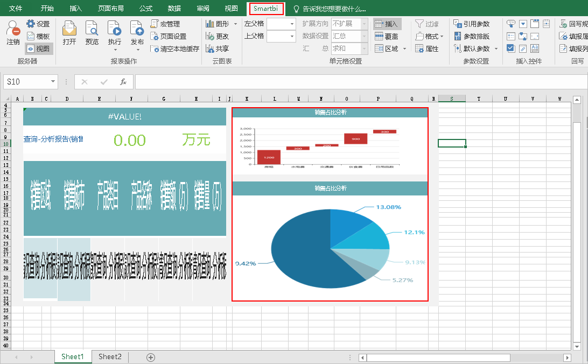Open 页面设置 in the 报表操作 group
Viewport: 588px width, 364px height.
pos(169,37)
